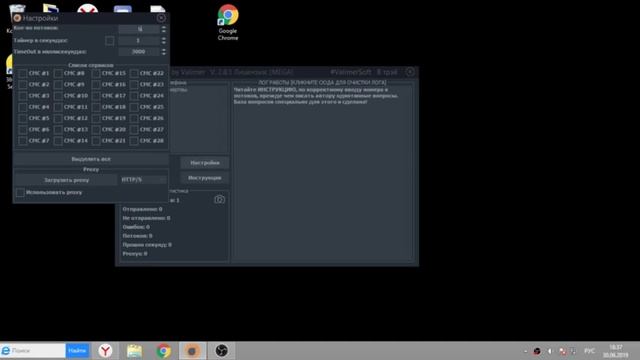Open OBS Studio from the taskbar
This screenshot has width=640, height=360.
tap(222, 351)
